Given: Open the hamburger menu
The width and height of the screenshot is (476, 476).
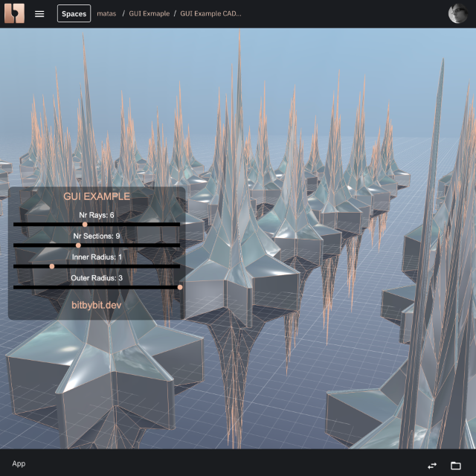Looking at the screenshot, I should tap(39, 13).
